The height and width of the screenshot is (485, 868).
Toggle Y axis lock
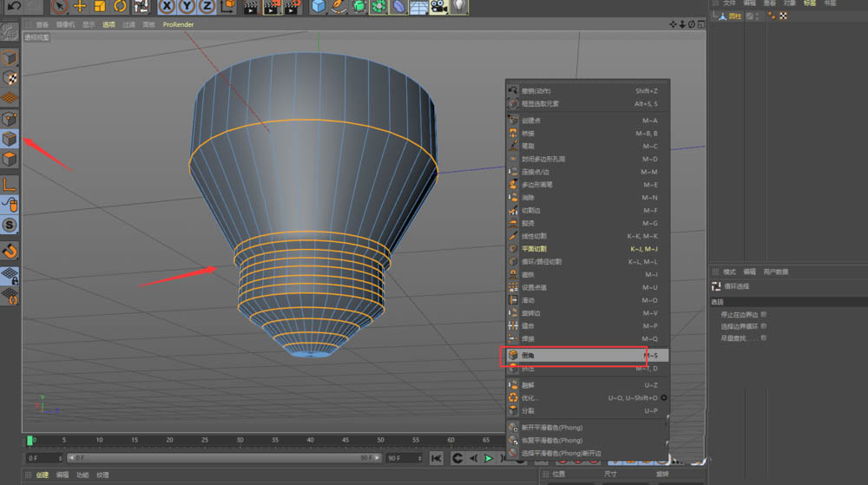point(187,7)
